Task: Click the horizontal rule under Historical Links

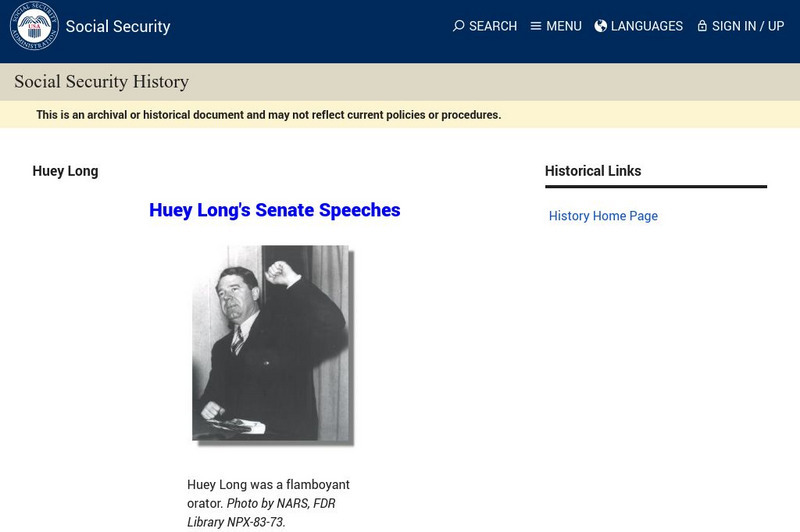Action: tap(656, 186)
